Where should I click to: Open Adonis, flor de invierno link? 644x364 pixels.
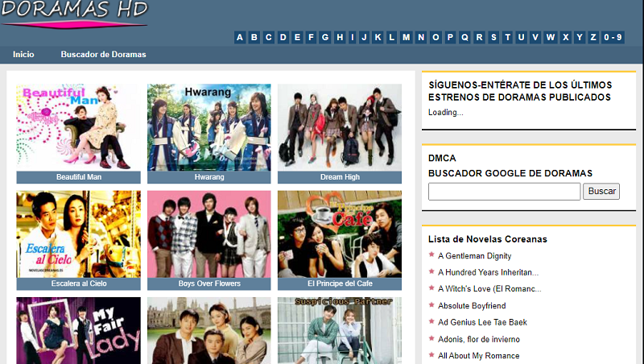479,339
